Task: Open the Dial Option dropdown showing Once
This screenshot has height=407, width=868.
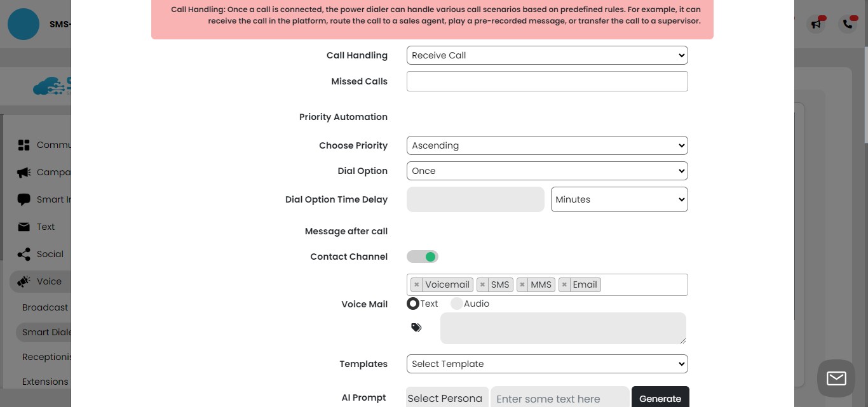Action: click(x=546, y=171)
